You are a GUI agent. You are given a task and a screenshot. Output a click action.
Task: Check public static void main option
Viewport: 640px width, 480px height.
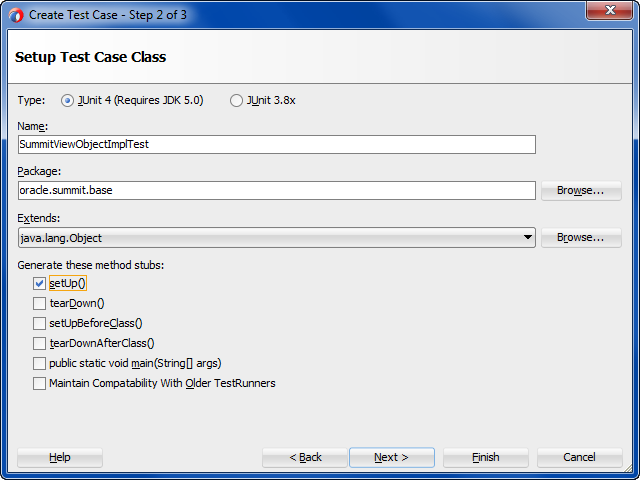[39, 363]
